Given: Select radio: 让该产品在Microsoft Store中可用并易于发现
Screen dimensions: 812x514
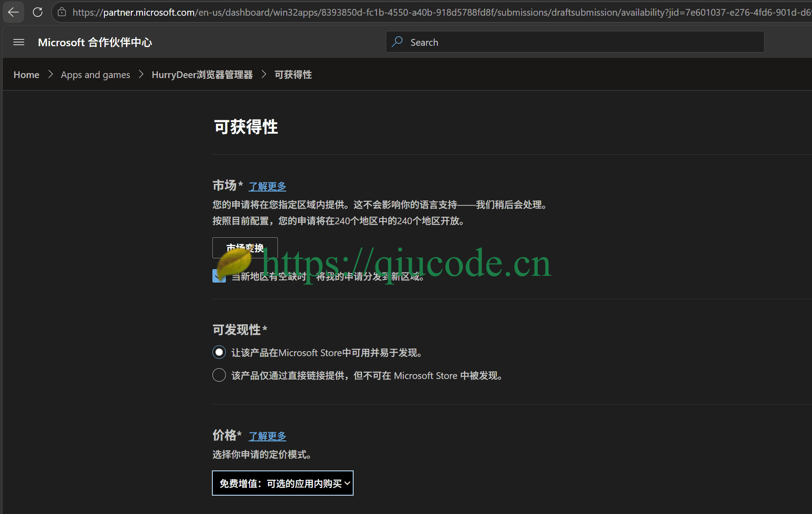Looking at the screenshot, I should point(219,353).
